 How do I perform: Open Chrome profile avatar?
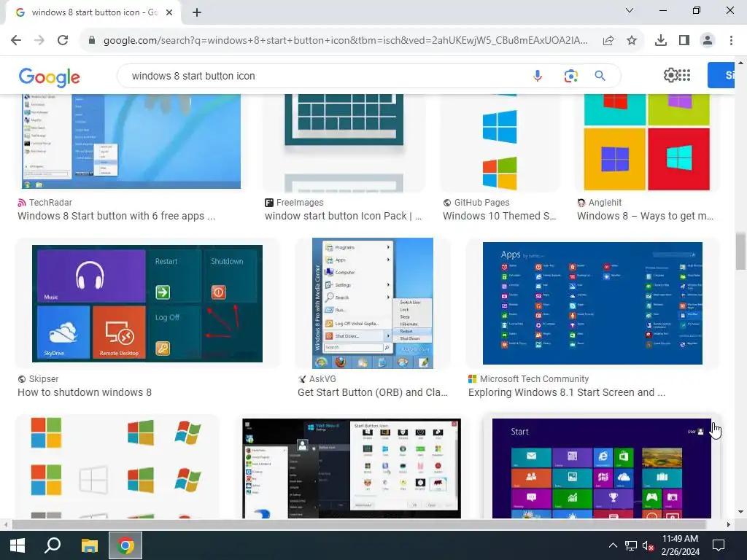coord(708,41)
